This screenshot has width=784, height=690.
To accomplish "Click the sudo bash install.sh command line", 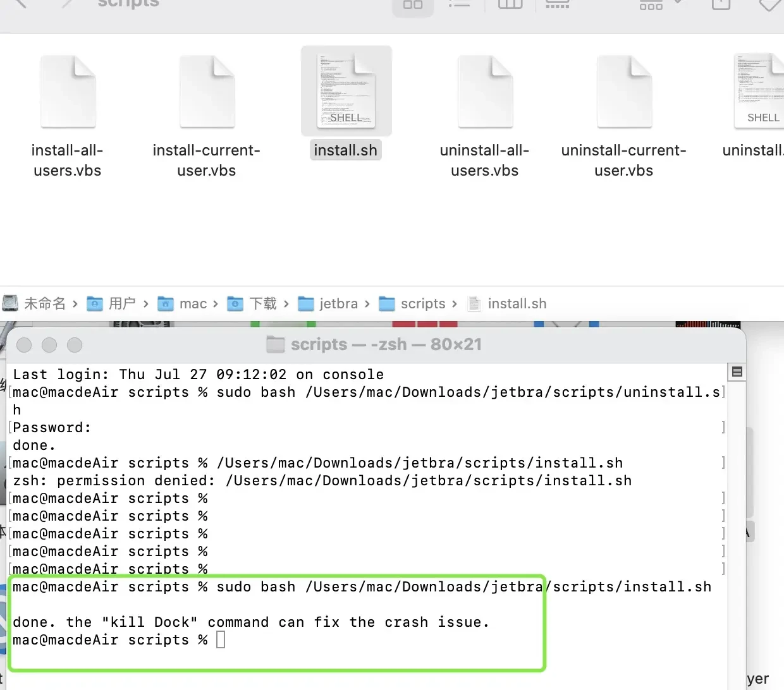I will (362, 587).
